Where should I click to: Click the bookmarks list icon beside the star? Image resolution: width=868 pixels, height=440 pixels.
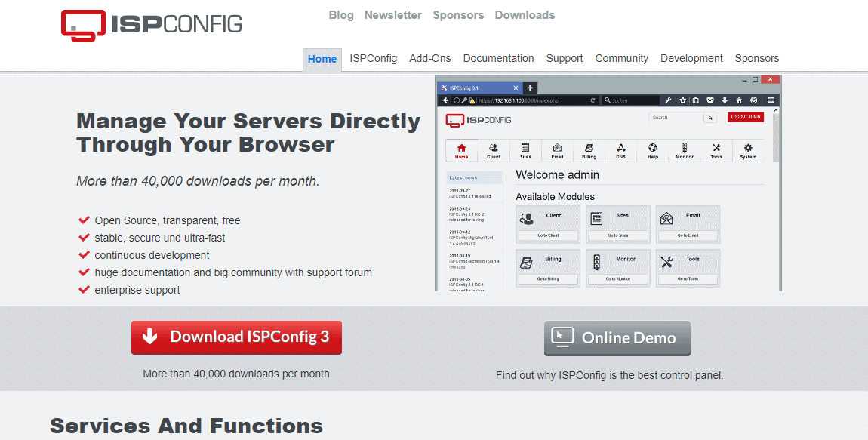point(696,100)
